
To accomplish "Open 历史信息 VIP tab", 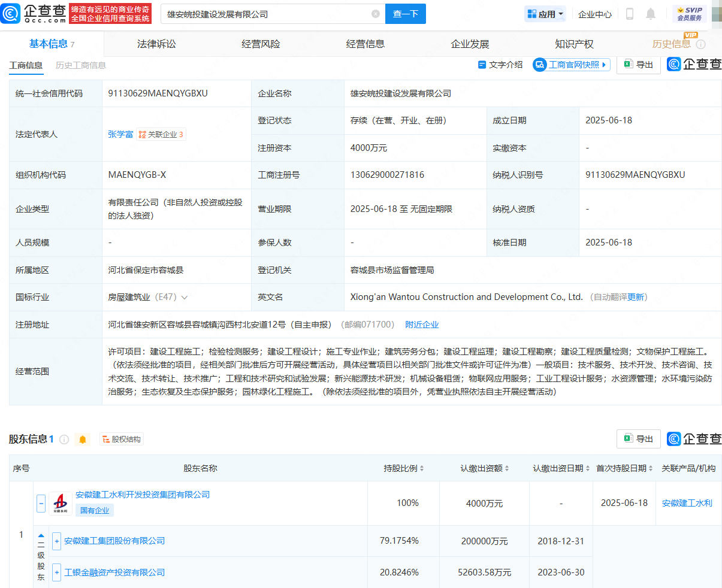I will pyautogui.click(x=672, y=44).
